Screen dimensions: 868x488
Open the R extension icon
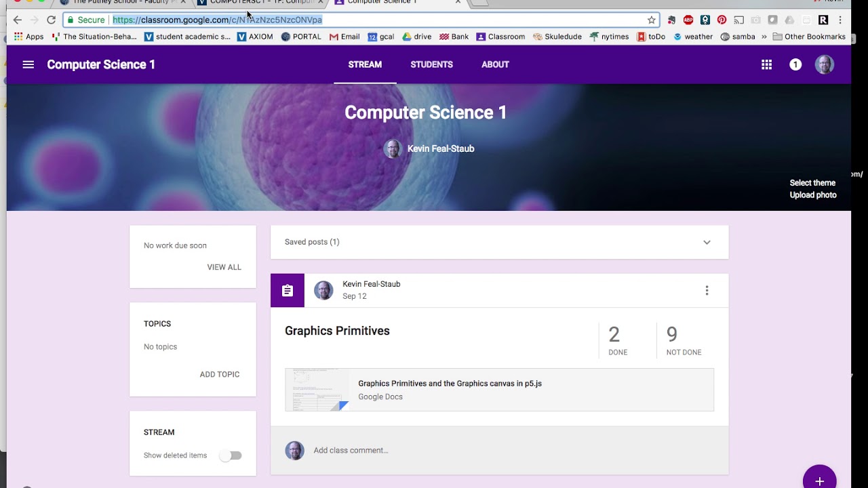tap(823, 20)
